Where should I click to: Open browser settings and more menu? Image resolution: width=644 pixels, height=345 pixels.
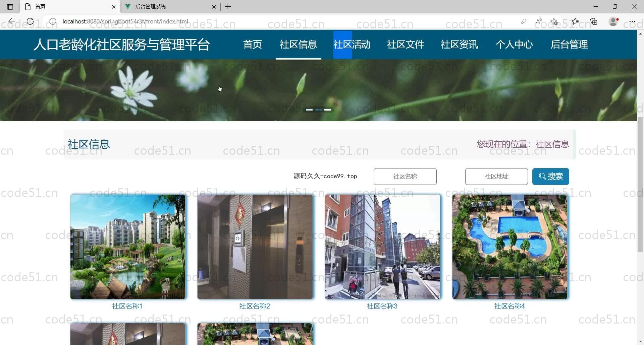coord(632,21)
